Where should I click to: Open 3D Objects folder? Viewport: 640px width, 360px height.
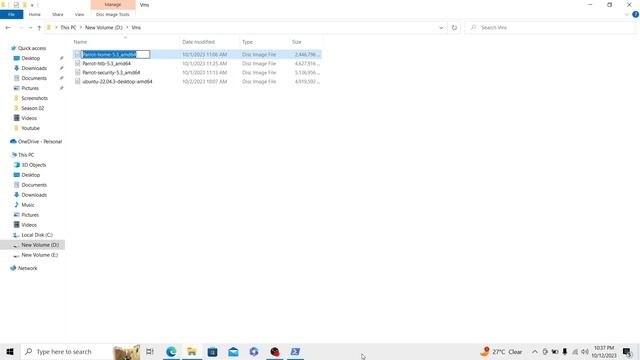click(x=33, y=165)
